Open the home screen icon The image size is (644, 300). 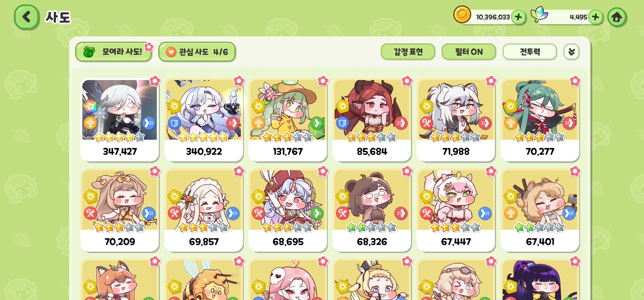[x=617, y=17]
